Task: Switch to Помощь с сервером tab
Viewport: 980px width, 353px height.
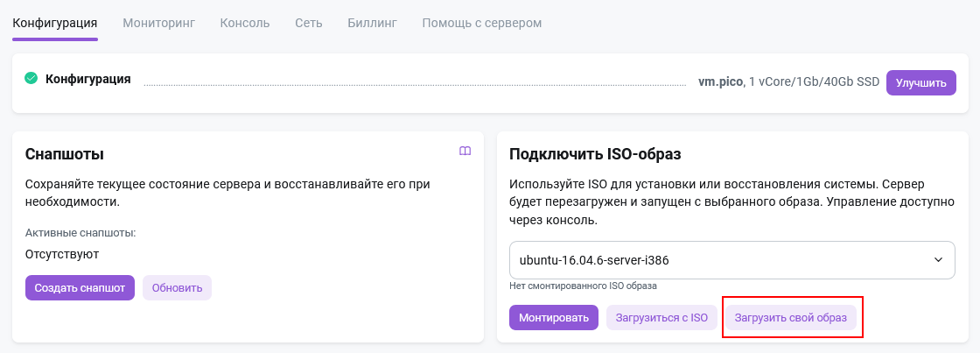Action: tap(481, 22)
